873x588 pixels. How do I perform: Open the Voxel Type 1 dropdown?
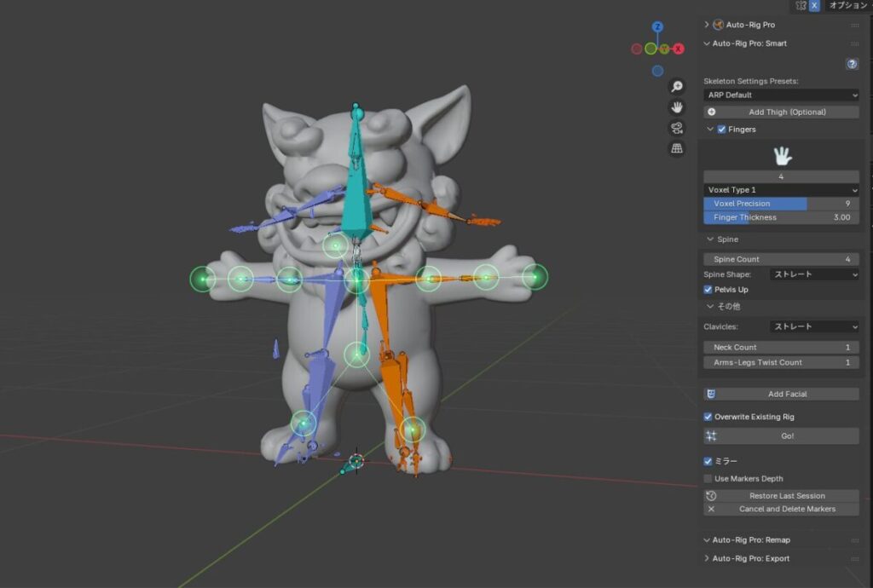coord(781,190)
